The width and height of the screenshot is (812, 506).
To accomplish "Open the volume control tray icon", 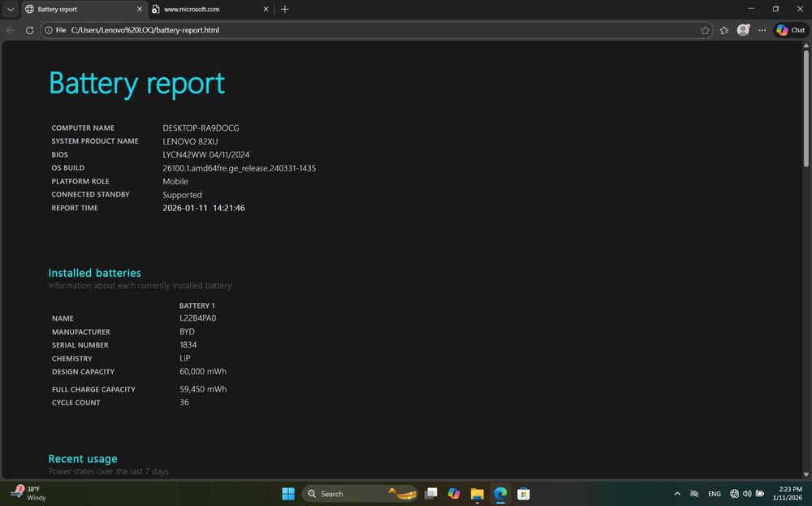I will (x=747, y=494).
